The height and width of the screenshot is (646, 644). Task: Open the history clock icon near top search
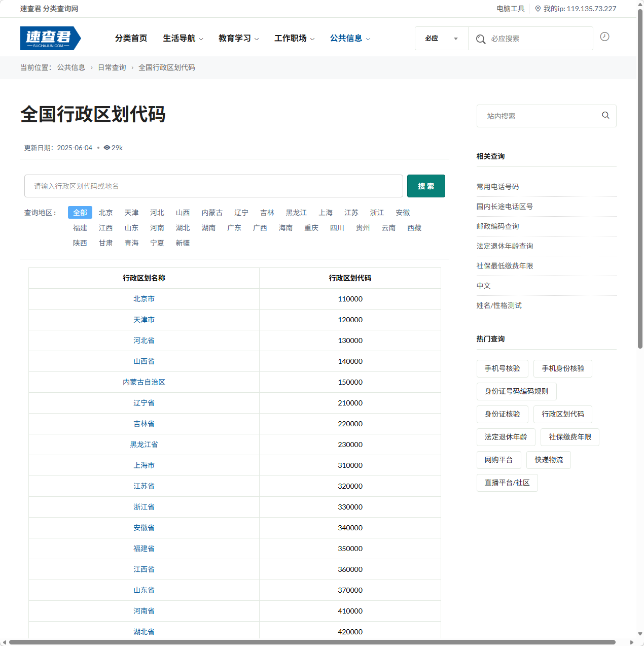tap(604, 37)
